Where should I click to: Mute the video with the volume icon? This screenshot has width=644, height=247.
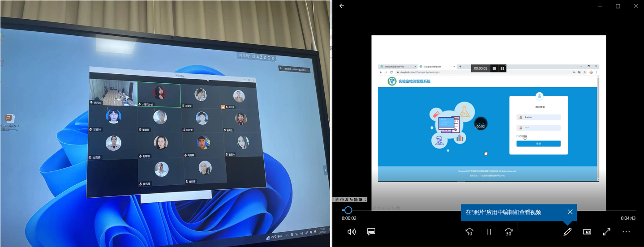pyautogui.click(x=352, y=232)
